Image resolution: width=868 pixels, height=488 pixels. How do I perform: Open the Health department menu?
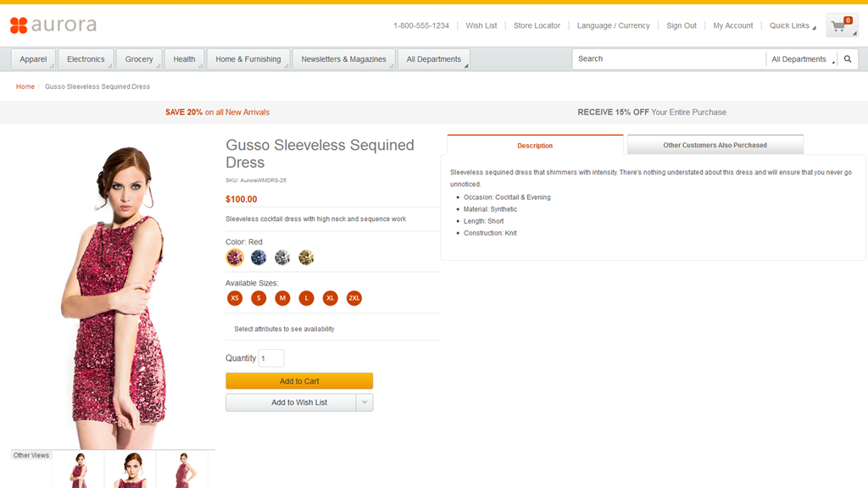184,59
